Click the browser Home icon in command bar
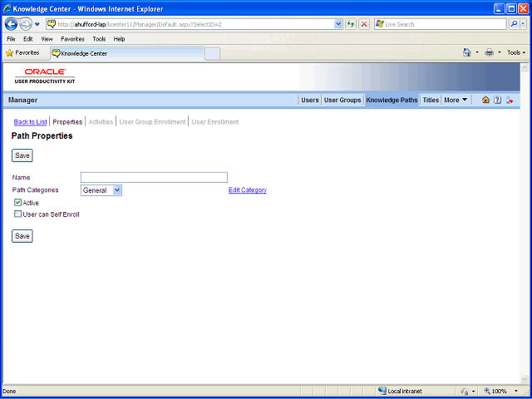This screenshot has height=399, width=532. (x=467, y=52)
